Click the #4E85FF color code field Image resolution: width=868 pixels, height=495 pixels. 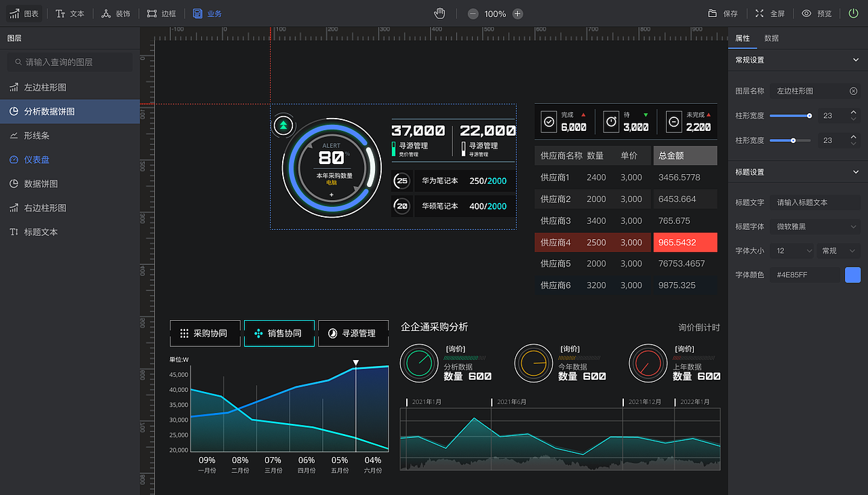click(x=805, y=275)
